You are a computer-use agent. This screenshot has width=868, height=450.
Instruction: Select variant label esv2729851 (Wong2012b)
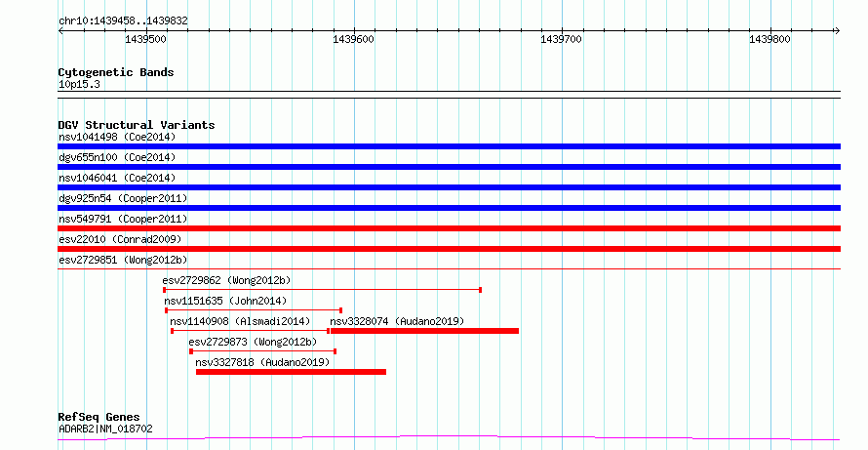123,260
